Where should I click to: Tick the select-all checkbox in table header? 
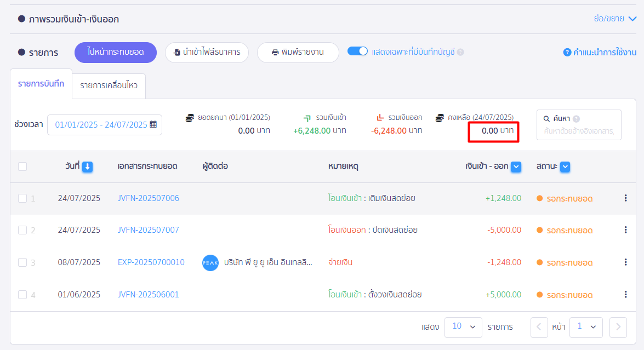tap(22, 167)
